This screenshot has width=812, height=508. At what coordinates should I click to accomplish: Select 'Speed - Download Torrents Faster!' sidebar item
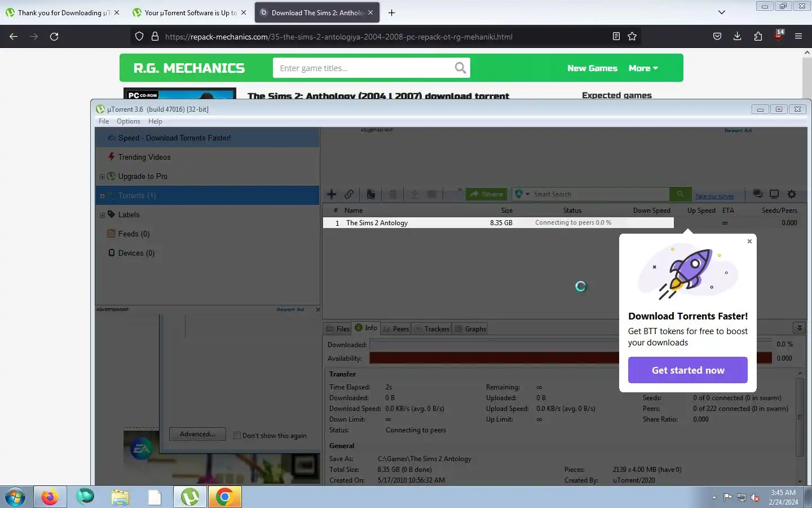tap(208, 138)
